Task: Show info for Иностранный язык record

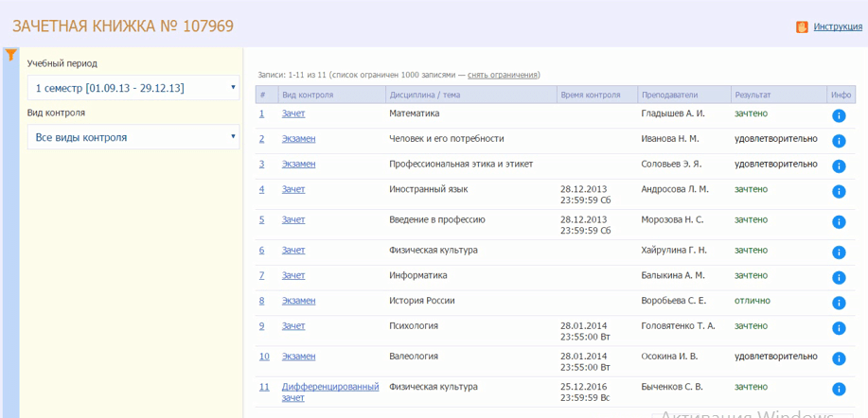Action: tap(838, 192)
